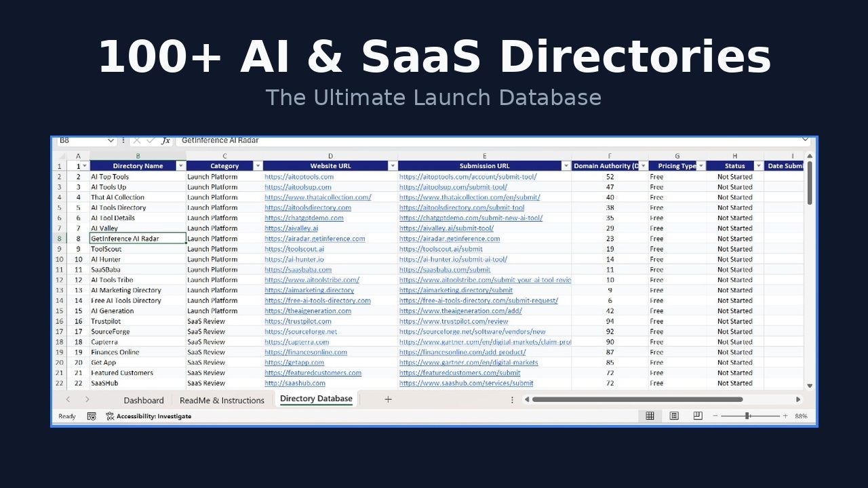Viewport: 868px width, 488px height.
Task: Open the capterra.com website link
Action: coord(296,342)
